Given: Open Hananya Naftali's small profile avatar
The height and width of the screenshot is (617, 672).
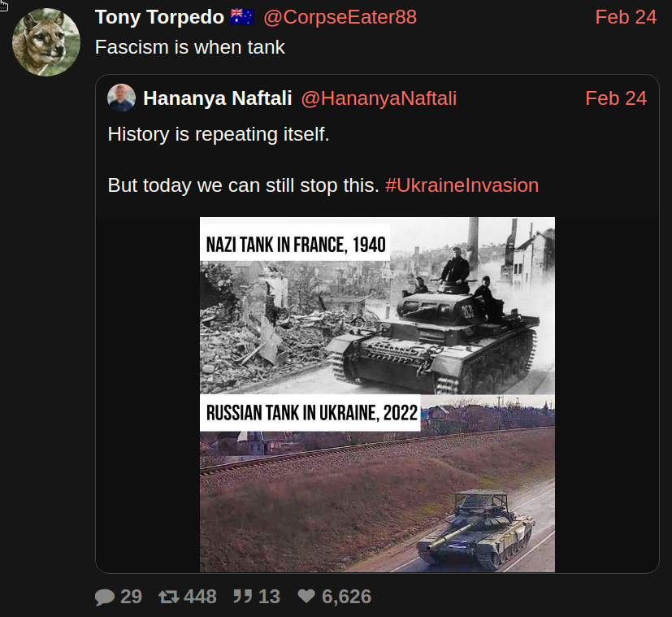Looking at the screenshot, I should click(x=122, y=98).
